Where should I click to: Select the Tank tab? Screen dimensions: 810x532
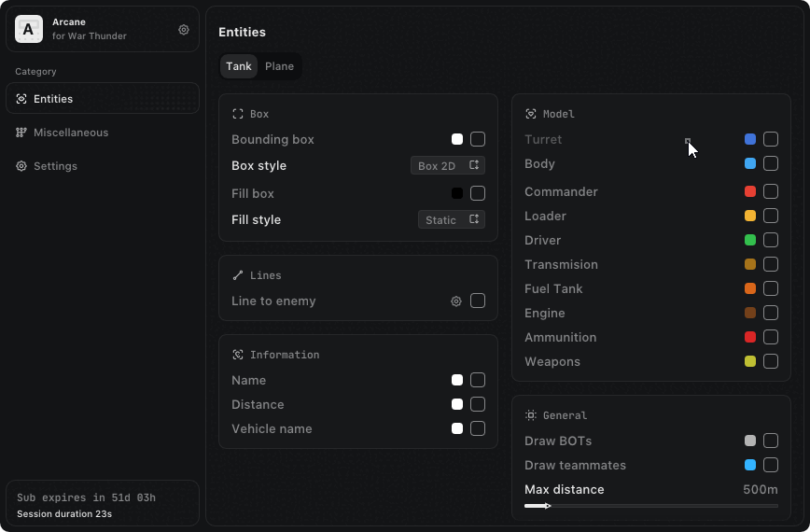coord(239,66)
